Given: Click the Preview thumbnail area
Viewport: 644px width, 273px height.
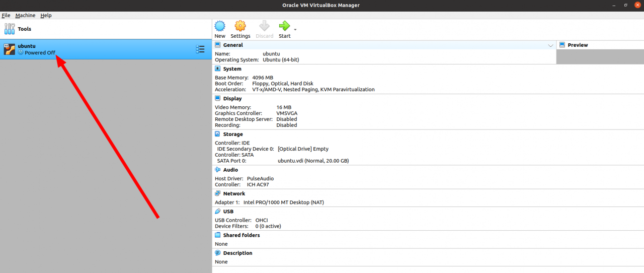Looking at the screenshot, I should click(x=600, y=56).
